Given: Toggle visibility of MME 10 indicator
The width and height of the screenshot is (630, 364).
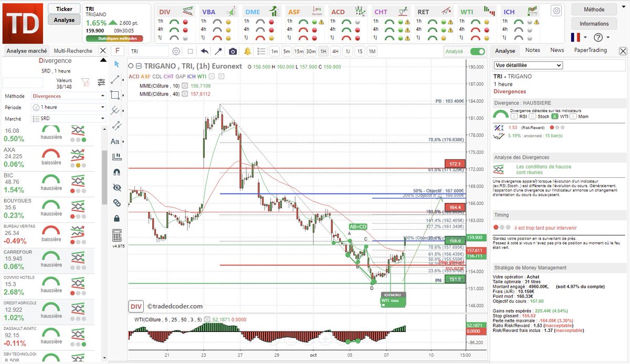Looking at the screenshot, I should click(x=185, y=85).
